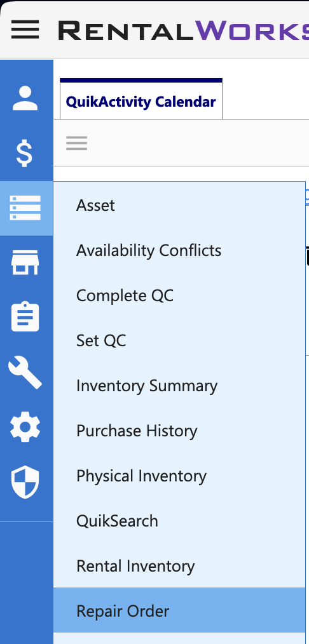Open the Agent person icon module
309x644 pixels.
(x=25, y=98)
